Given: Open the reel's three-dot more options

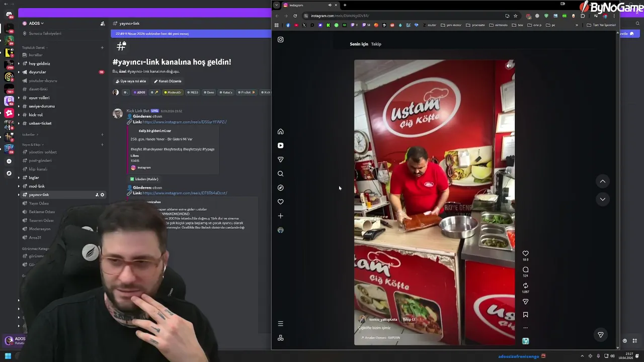Looking at the screenshot, I should pyautogui.click(x=525, y=328).
